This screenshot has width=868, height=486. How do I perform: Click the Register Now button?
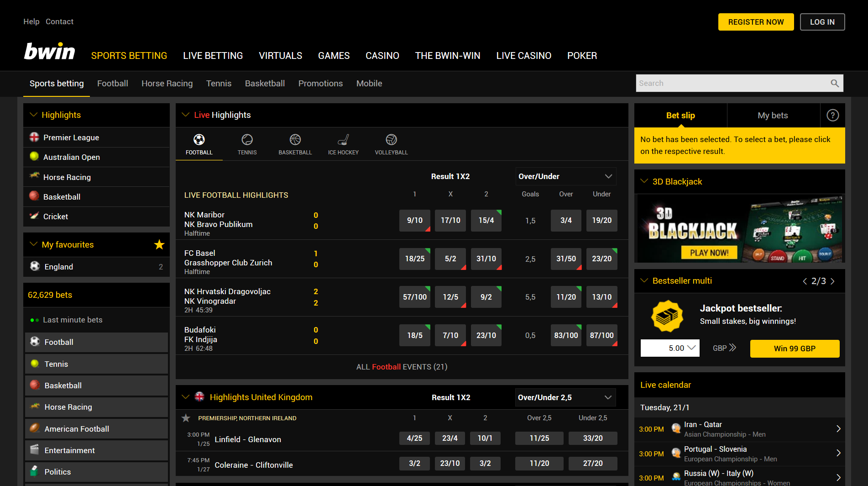coord(756,22)
